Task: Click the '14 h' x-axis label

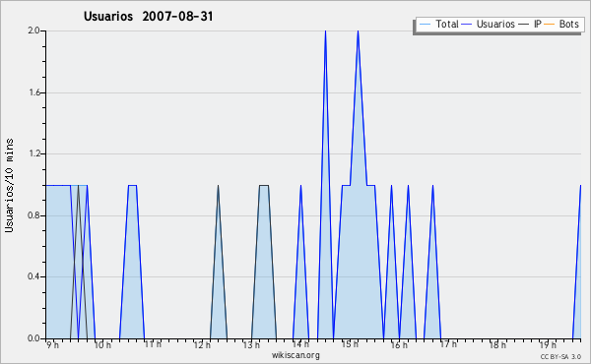Action: 300,344
